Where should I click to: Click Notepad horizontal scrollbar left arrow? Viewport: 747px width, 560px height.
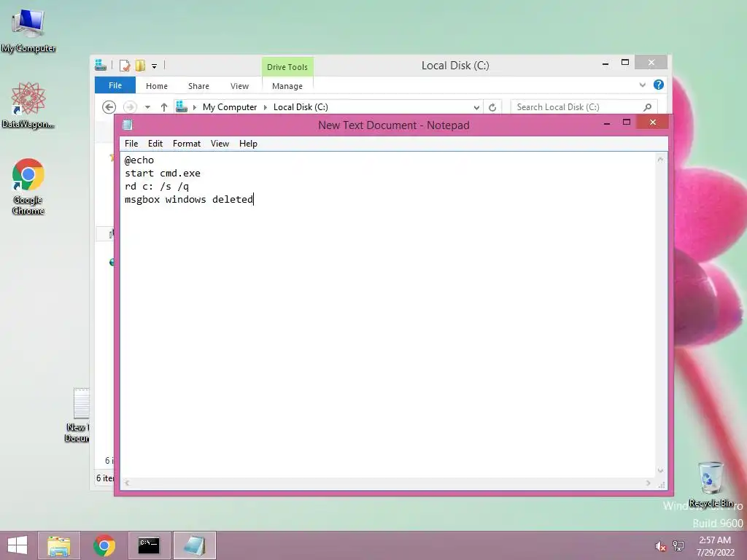point(127,483)
